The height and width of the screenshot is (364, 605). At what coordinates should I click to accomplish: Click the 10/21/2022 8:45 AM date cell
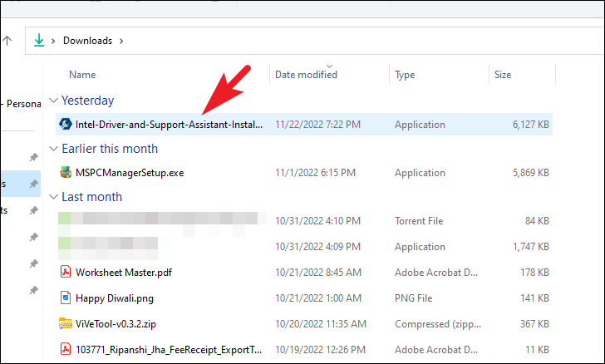tap(318, 273)
